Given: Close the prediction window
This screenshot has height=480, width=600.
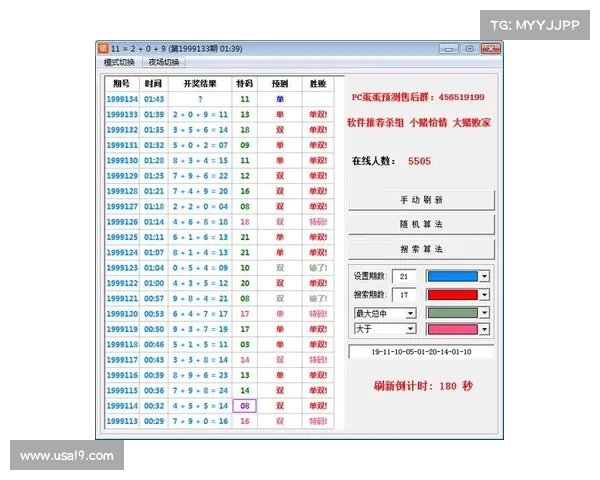Looking at the screenshot, I should point(491,49).
